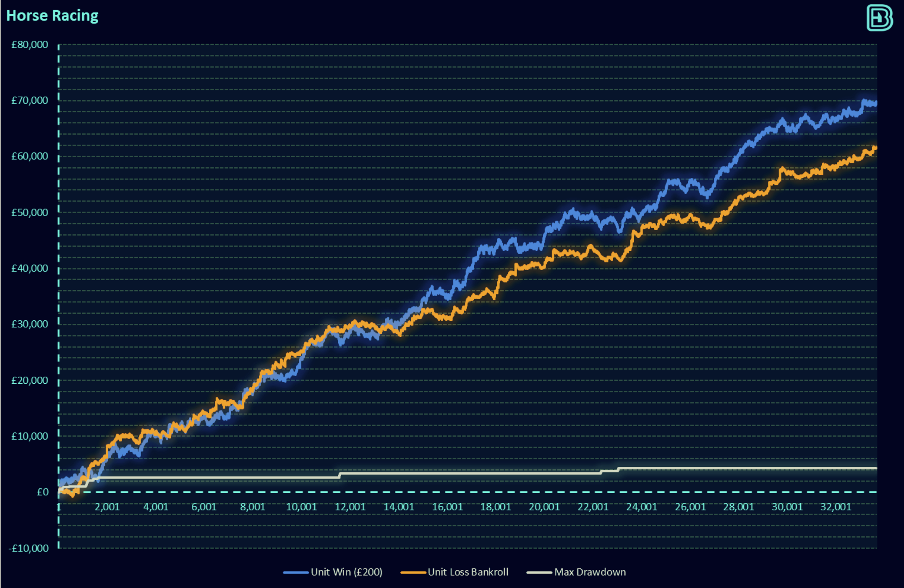Viewport: 904px width, 588px height.
Task: Click the £0 y-axis label
Action: 42,492
